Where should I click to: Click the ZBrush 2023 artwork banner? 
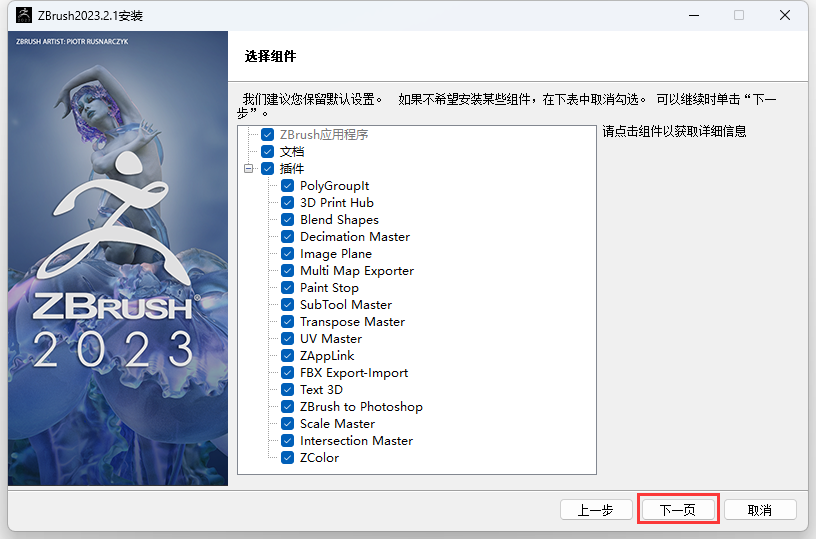point(118,259)
